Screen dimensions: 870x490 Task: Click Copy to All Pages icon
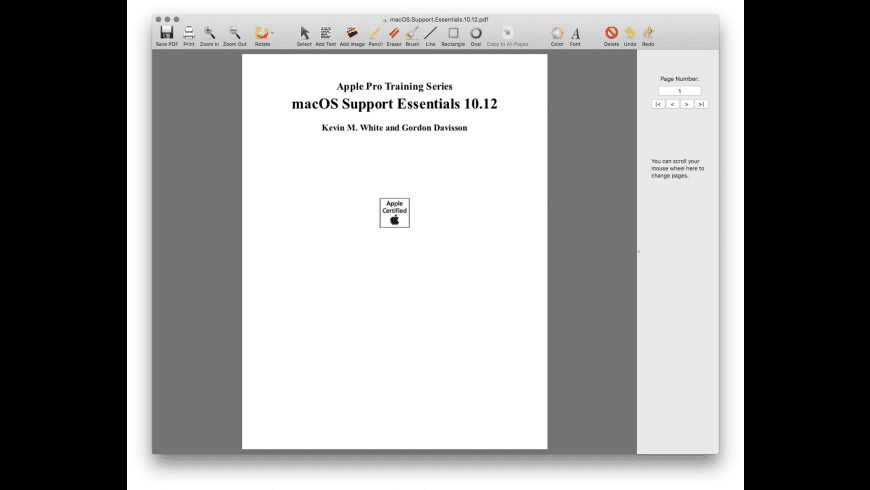pos(507,32)
